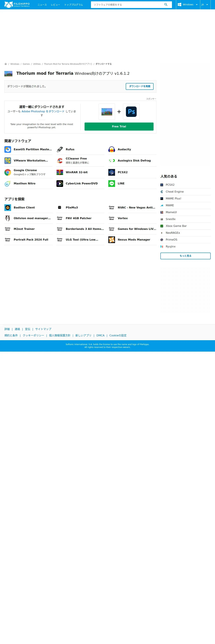Open the JA language dropdown
The image size is (215, 644).
tap(205, 5)
